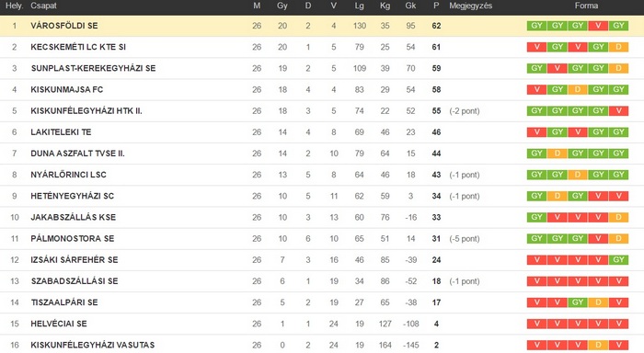The width and height of the screenshot is (644, 353).
Task: Click the green GY badge for IZSÁKI SÁRFEHÉR SE
Action: click(x=618, y=260)
